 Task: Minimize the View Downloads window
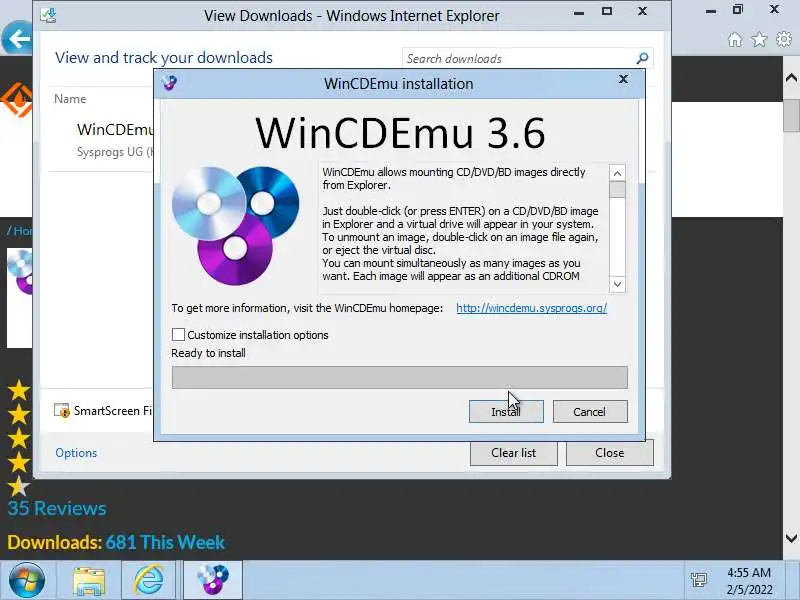[579, 13]
